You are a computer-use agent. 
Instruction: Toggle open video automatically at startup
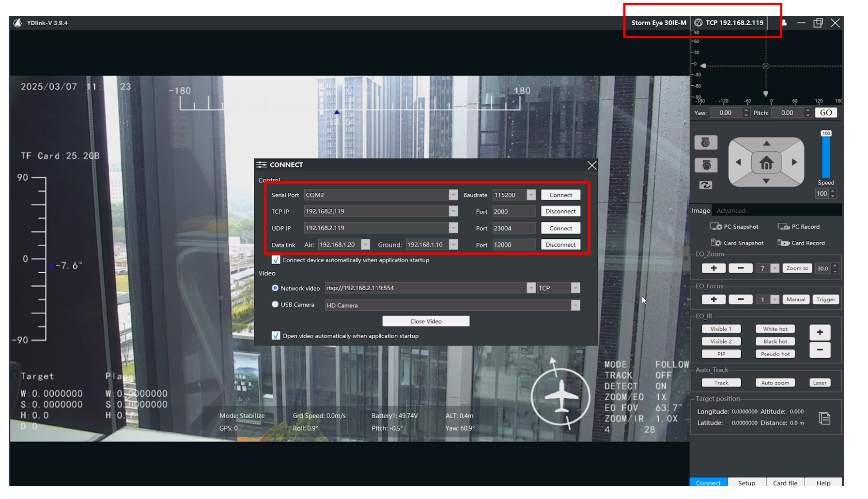click(276, 336)
